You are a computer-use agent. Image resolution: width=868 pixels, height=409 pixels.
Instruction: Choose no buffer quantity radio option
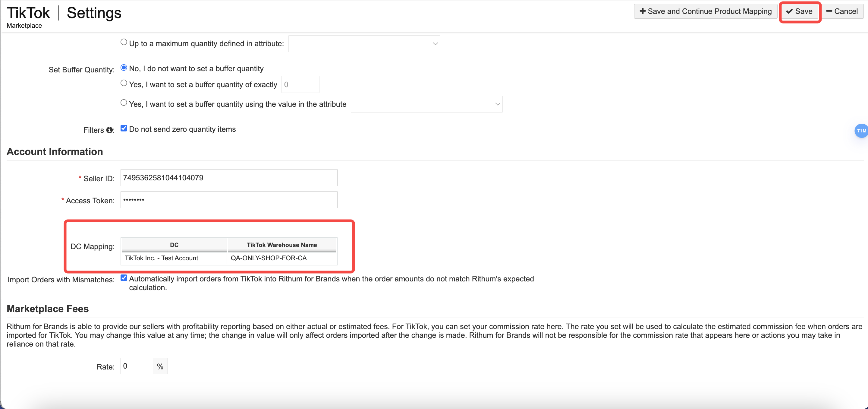click(124, 68)
